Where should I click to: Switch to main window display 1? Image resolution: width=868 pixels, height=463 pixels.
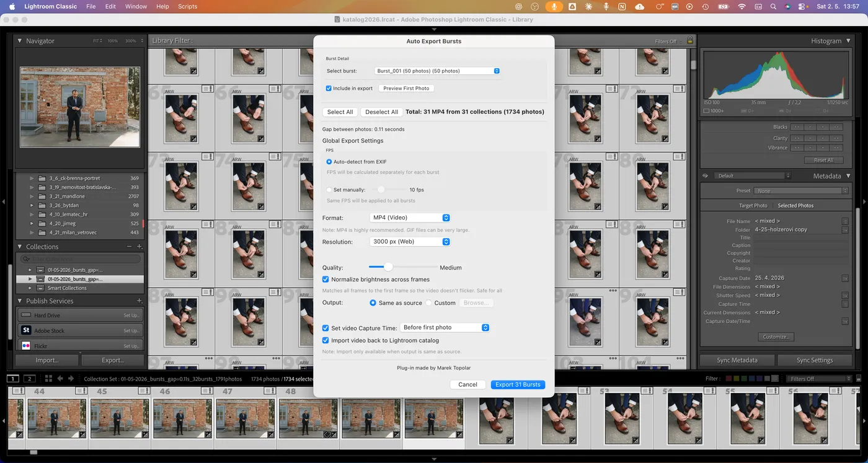13,379
